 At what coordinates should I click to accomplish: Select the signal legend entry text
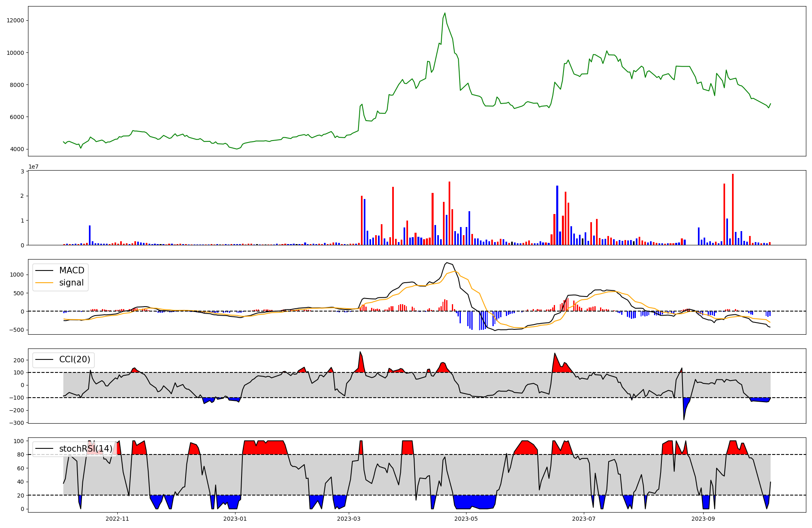(x=71, y=283)
